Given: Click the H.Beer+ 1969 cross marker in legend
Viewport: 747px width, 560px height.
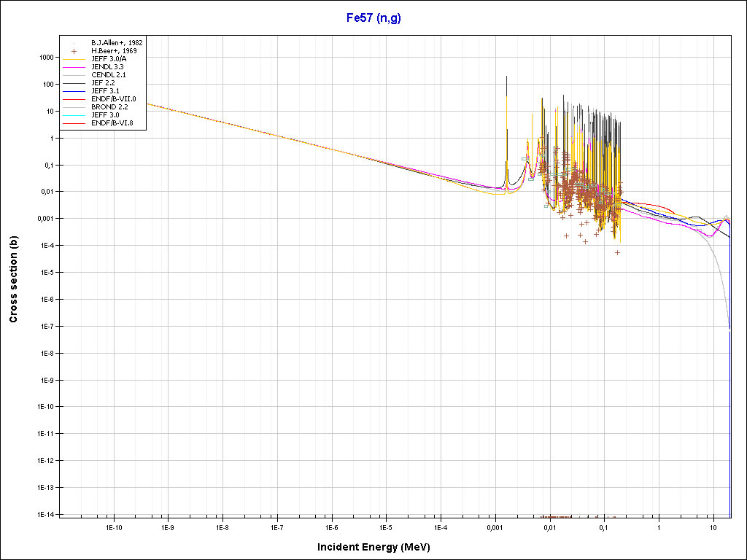Looking at the screenshot, I should click(x=75, y=51).
